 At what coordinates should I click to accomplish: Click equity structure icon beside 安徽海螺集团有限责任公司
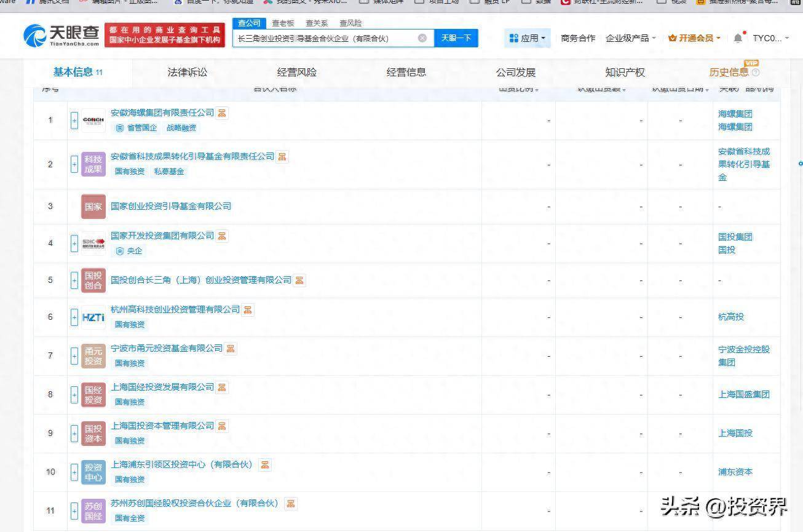click(222, 113)
